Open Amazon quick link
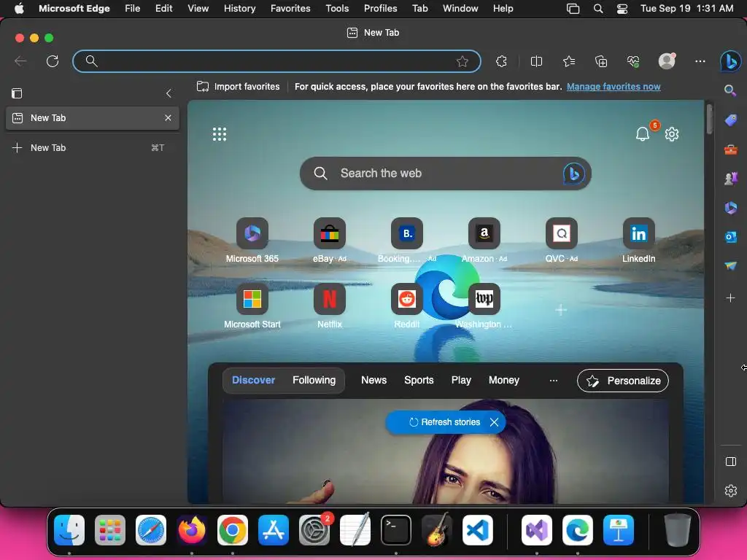 [x=484, y=241]
